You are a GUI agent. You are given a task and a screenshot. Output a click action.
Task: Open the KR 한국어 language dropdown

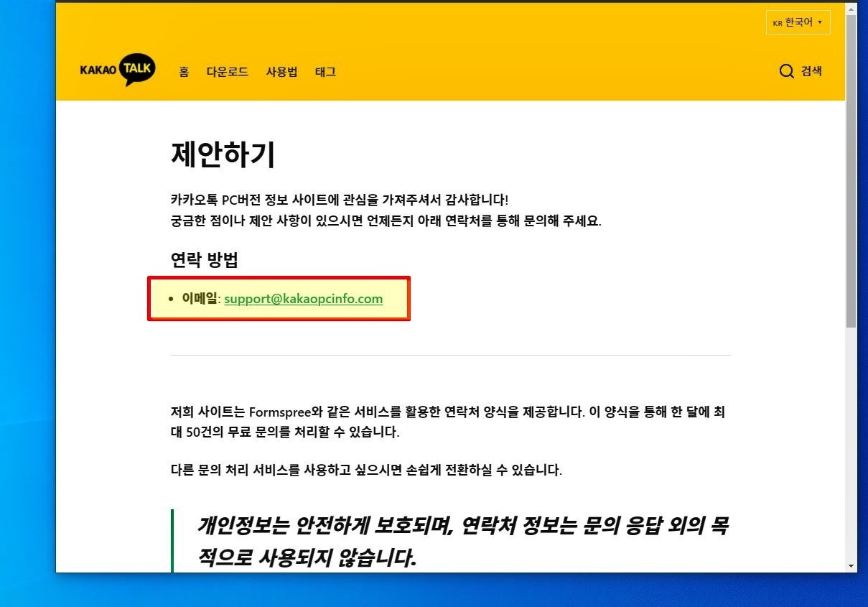click(x=798, y=22)
